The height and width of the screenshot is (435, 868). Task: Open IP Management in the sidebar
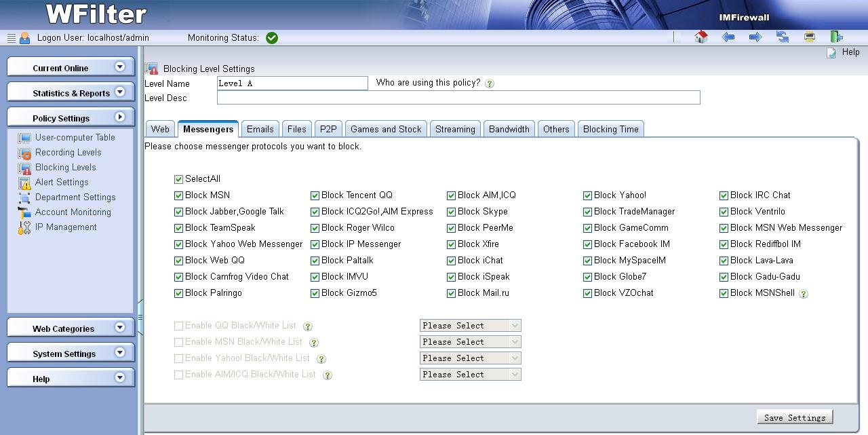[x=66, y=227]
